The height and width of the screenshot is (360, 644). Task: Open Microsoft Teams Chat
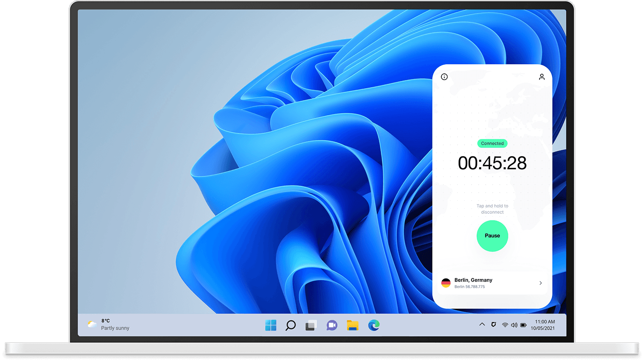point(332,325)
